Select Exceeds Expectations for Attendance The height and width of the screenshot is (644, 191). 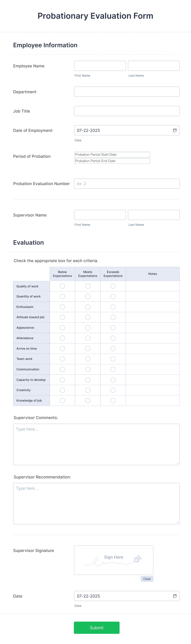click(x=113, y=338)
